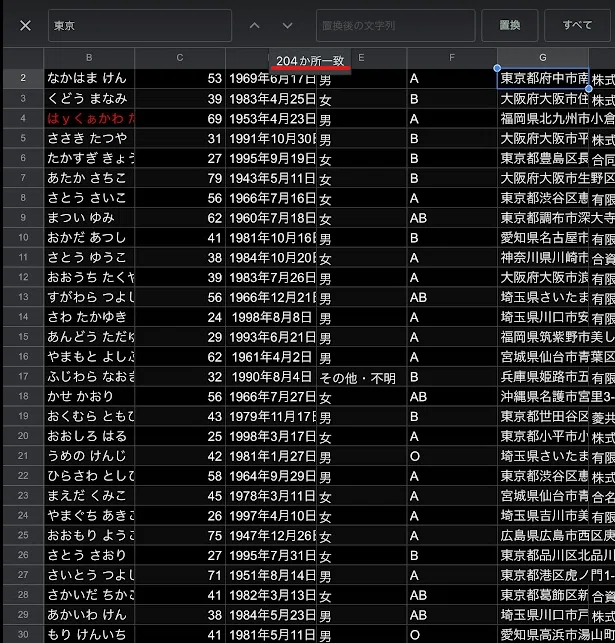
Task: Click blood type AB cell in row 28
Action: tap(452, 595)
